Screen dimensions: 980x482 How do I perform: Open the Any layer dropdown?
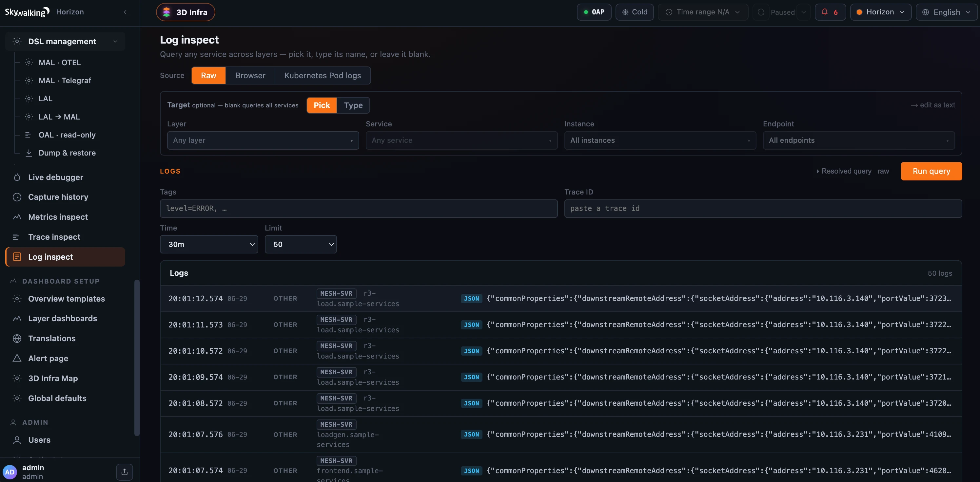(x=263, y=140)
